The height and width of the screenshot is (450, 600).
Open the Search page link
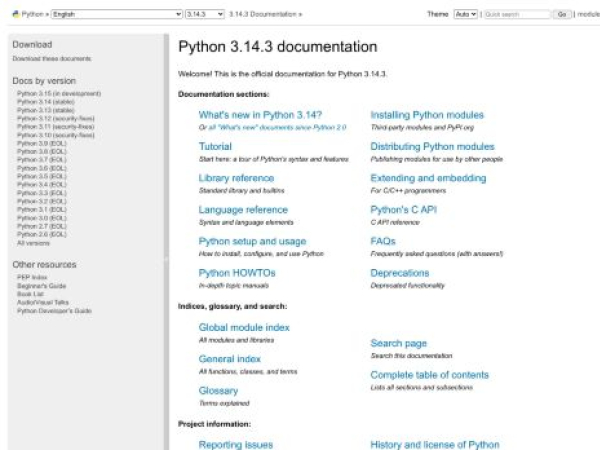coord(398,343)
